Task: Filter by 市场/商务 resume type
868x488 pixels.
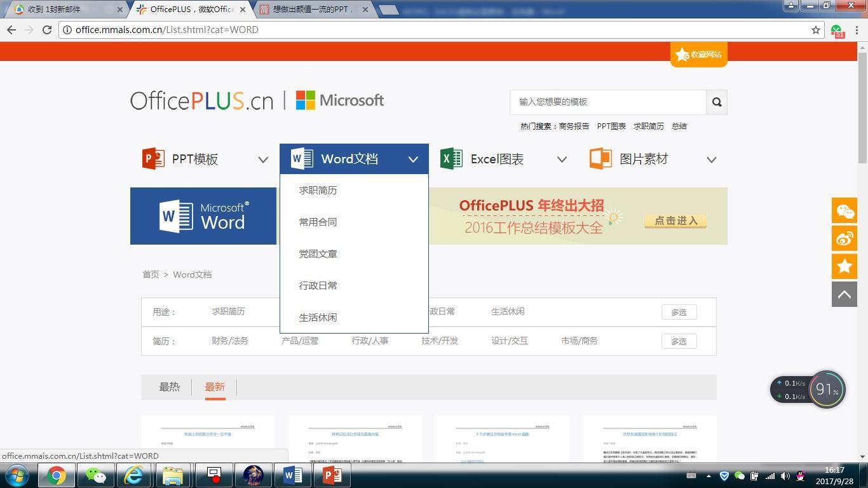Action: point(580,341)
